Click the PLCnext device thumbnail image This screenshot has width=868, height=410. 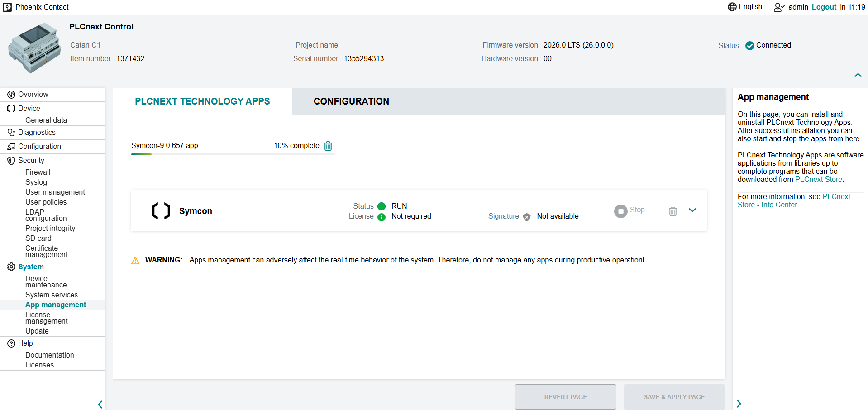coord(34,48)
